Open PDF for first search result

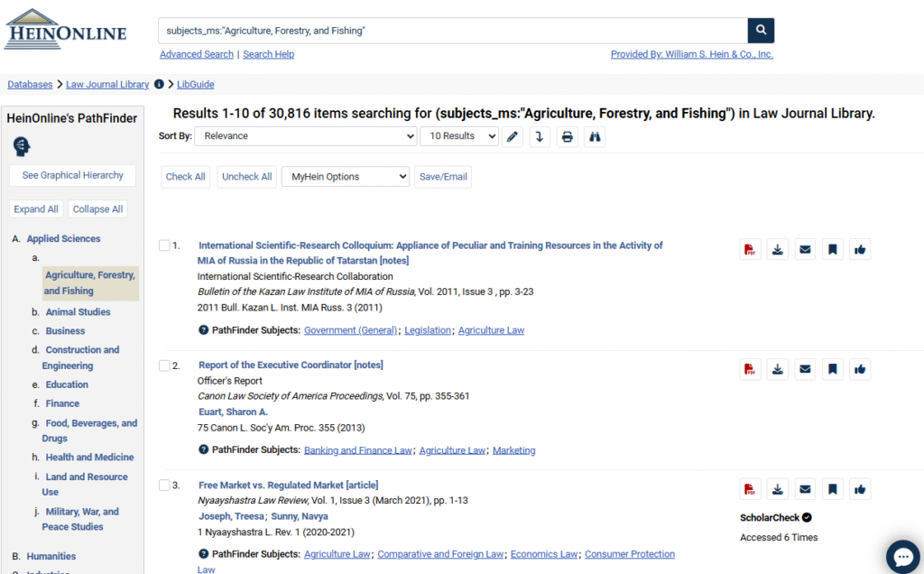[749, 250]
